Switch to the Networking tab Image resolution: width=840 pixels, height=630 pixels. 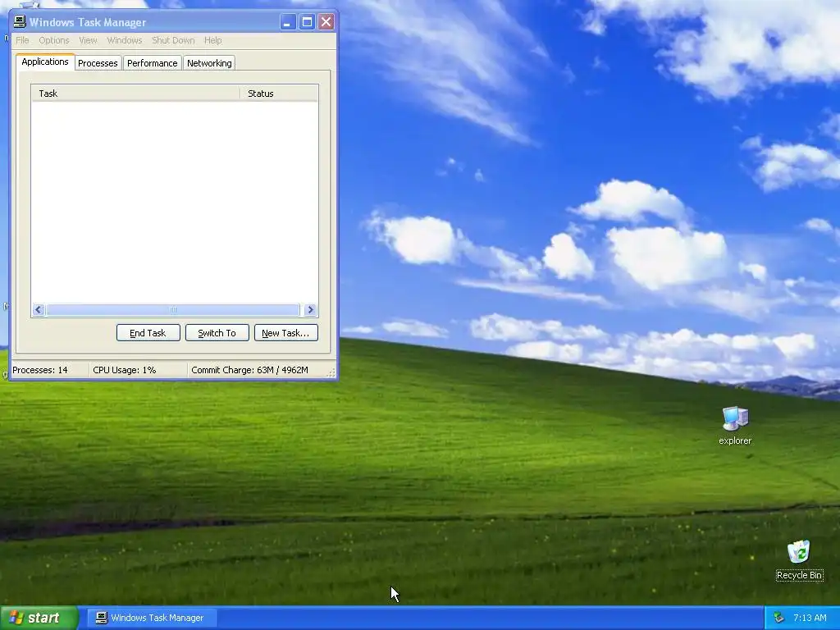pyautogui.click(x=209, y=63)
